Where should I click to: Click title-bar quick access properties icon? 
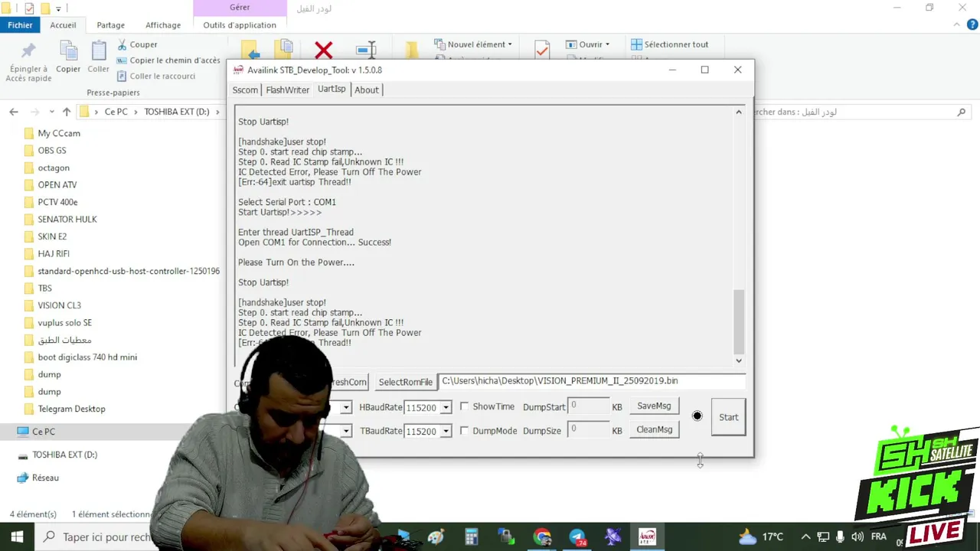[x=29, y=8]
